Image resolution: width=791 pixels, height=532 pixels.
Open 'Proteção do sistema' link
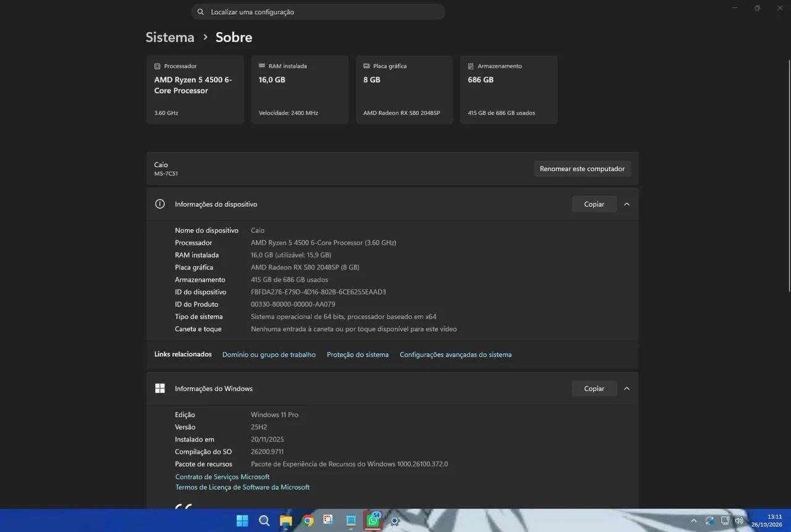click(358, 355)
